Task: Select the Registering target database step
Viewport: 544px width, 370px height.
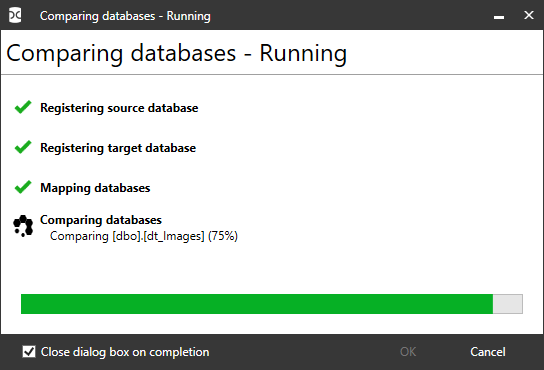Action: [x=118, y=148]
